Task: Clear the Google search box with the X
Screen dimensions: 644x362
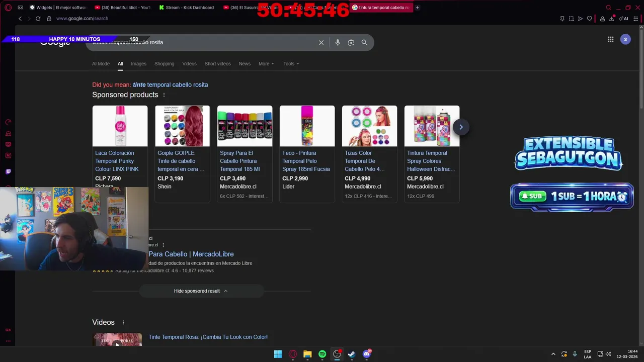Action: tap(321, 43)
